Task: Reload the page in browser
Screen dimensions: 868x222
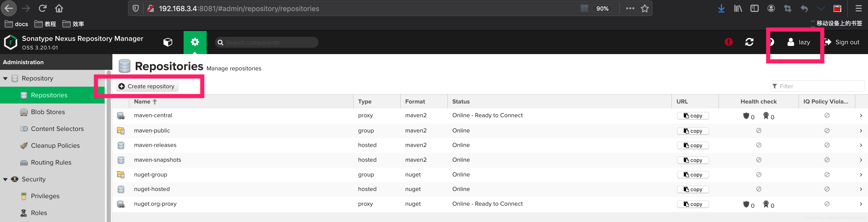Action: (x=42, y=9)
